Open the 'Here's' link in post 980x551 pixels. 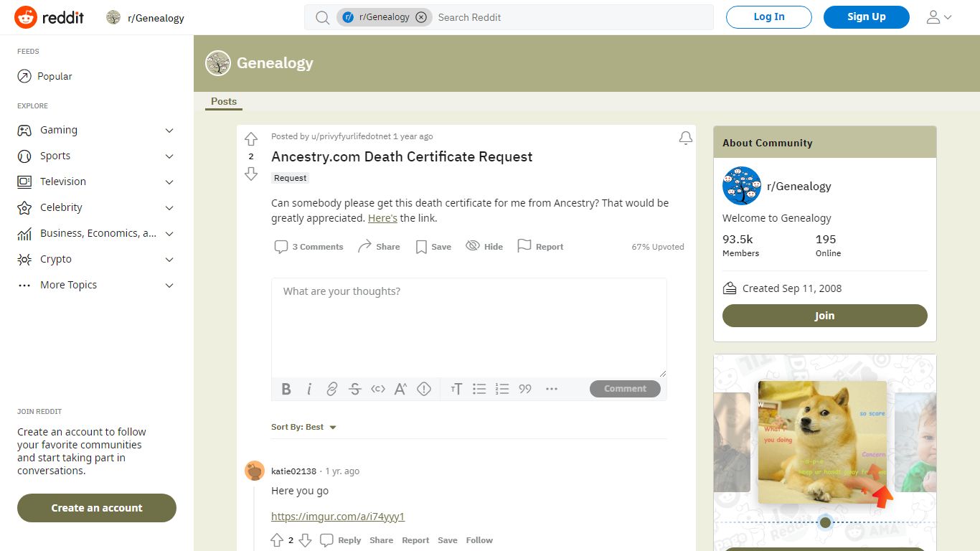pyautogui.click(x=382, y=218)
